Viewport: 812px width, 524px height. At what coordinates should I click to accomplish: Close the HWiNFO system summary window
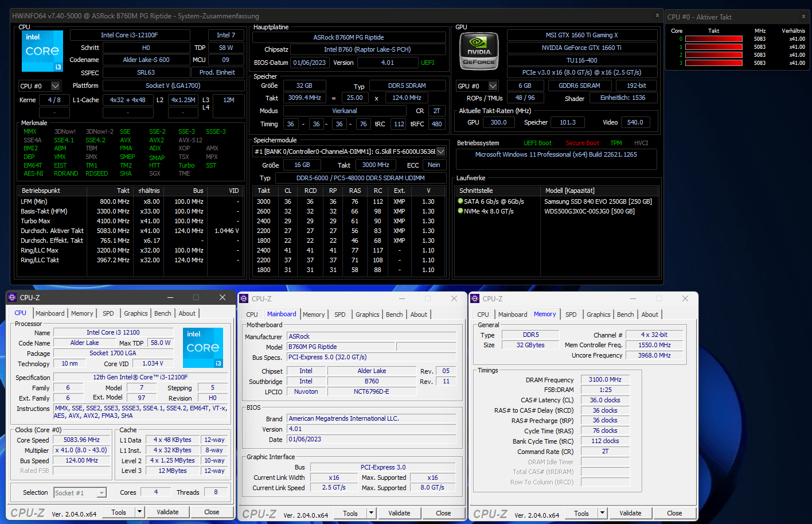[657, 15]
